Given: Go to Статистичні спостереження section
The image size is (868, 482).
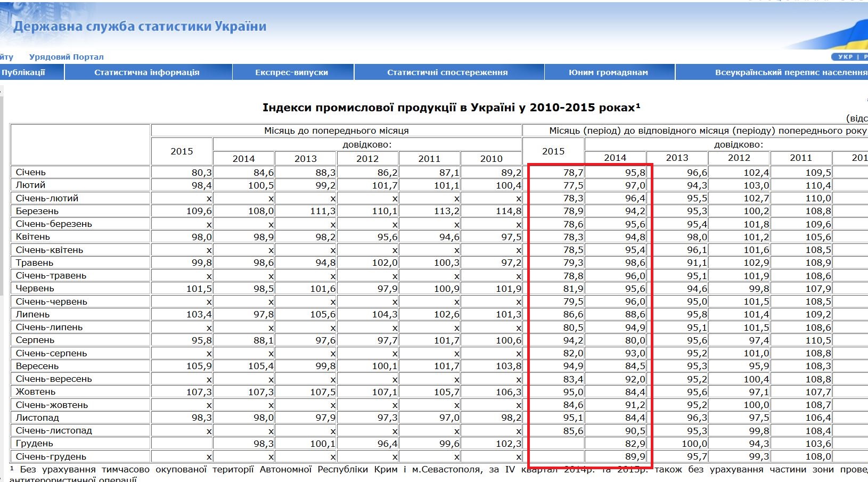Looking at the screenshot, I should (447, 72).
